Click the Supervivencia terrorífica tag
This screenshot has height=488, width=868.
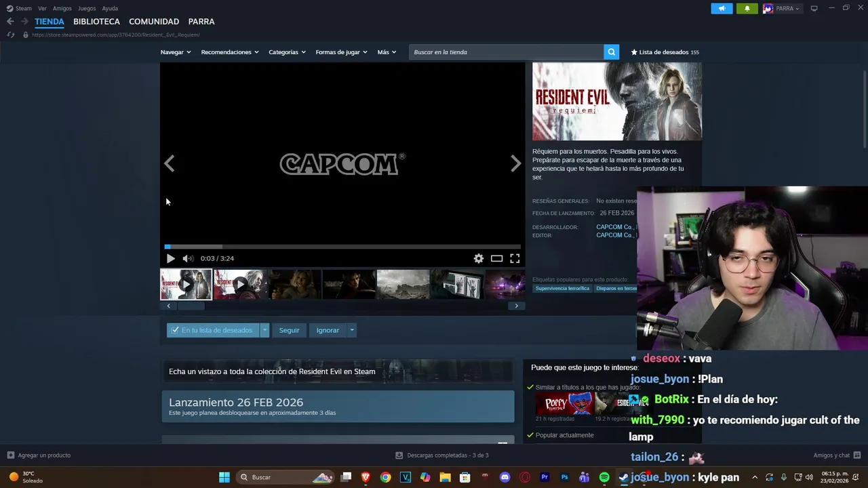click(562, 288)
